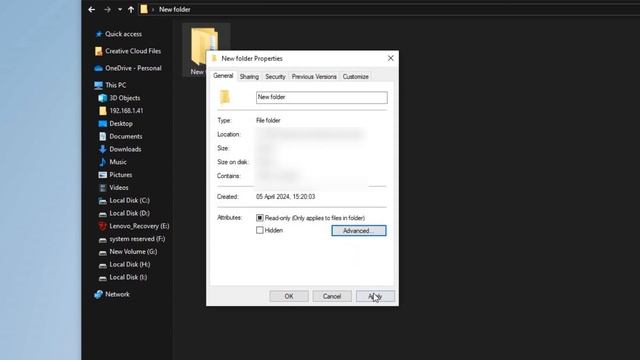Open Advanced attributes dialog
This screenshot has width=640, height=360.
[x=359, y=231]
